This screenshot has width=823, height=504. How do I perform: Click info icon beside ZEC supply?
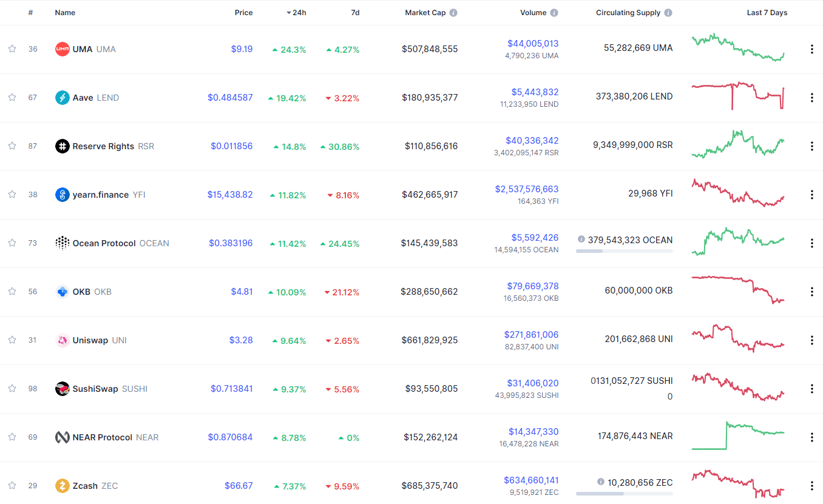(600, 482)
